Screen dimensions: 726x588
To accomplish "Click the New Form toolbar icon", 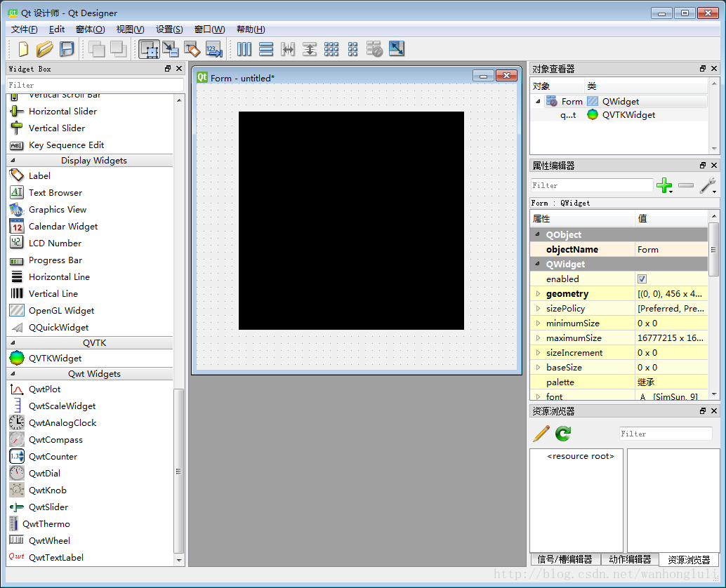I will (23, 49).
